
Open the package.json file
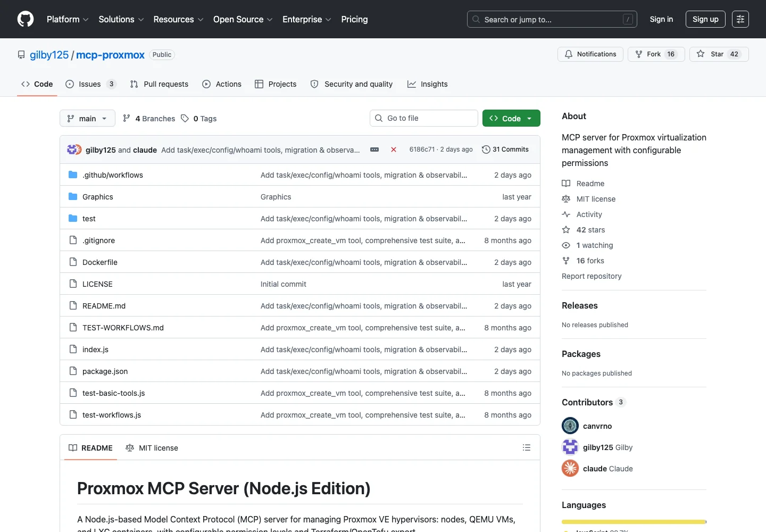(x=105, y=371)
